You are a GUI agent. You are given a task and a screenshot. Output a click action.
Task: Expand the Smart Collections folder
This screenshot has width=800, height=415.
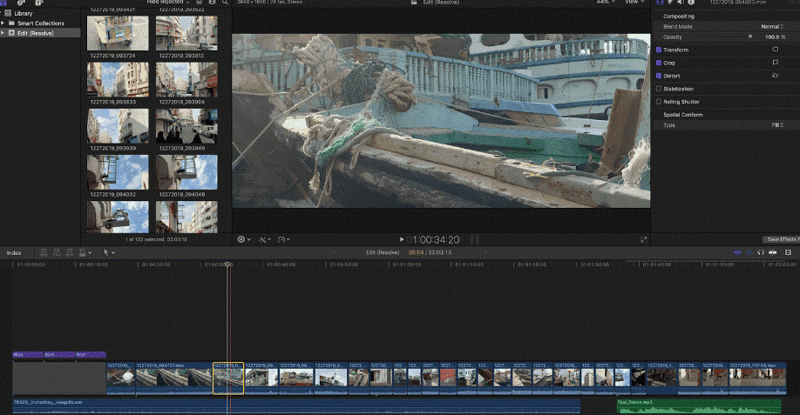point(3,23)
